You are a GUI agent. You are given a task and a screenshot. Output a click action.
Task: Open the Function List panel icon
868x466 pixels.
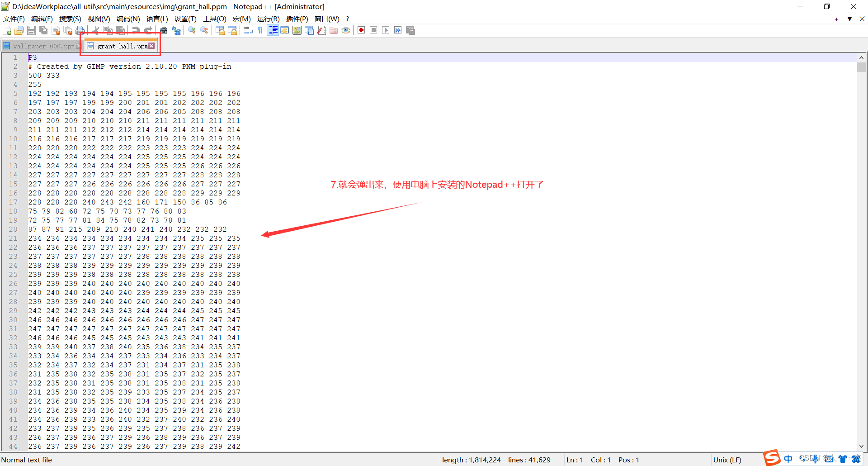point(321,30)
